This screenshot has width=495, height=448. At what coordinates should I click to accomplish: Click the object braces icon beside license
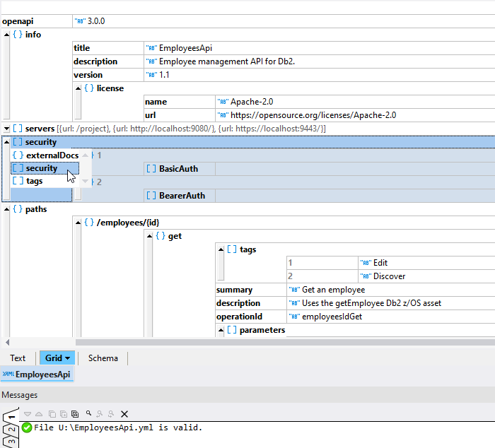pos(89,88)
